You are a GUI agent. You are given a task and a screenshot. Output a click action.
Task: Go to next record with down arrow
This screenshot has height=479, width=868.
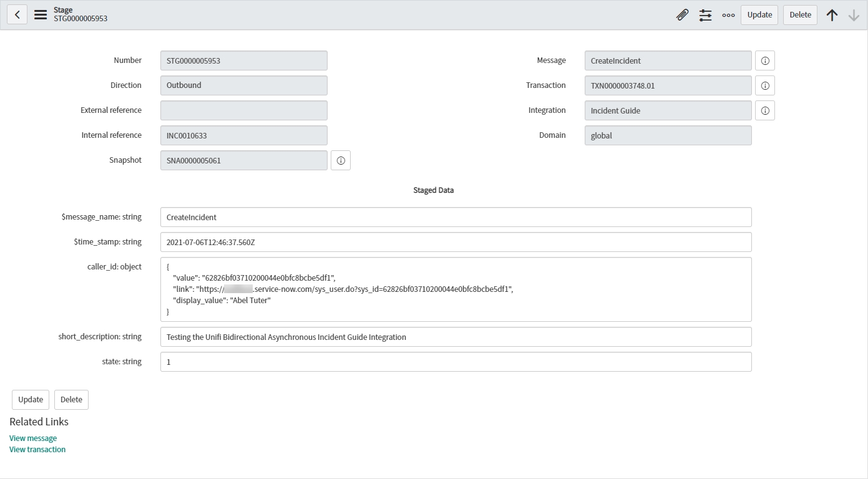pos(854,15)
